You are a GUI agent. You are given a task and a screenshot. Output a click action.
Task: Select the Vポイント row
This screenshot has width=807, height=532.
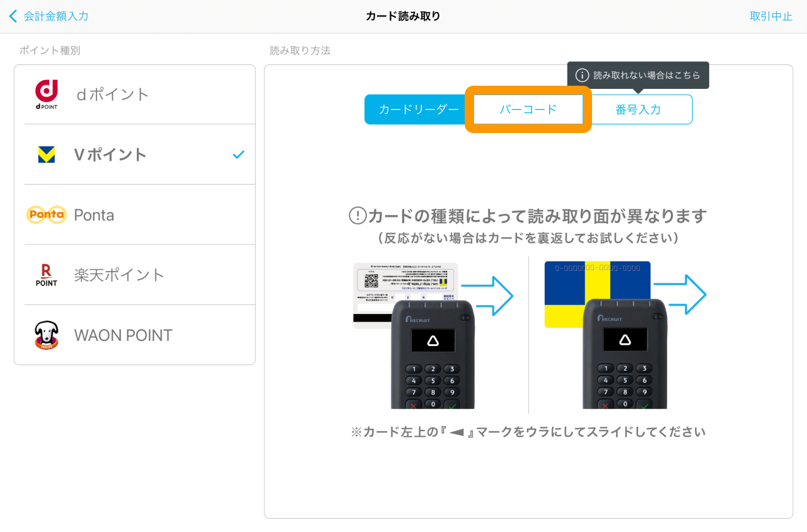[x=135, y=154]
